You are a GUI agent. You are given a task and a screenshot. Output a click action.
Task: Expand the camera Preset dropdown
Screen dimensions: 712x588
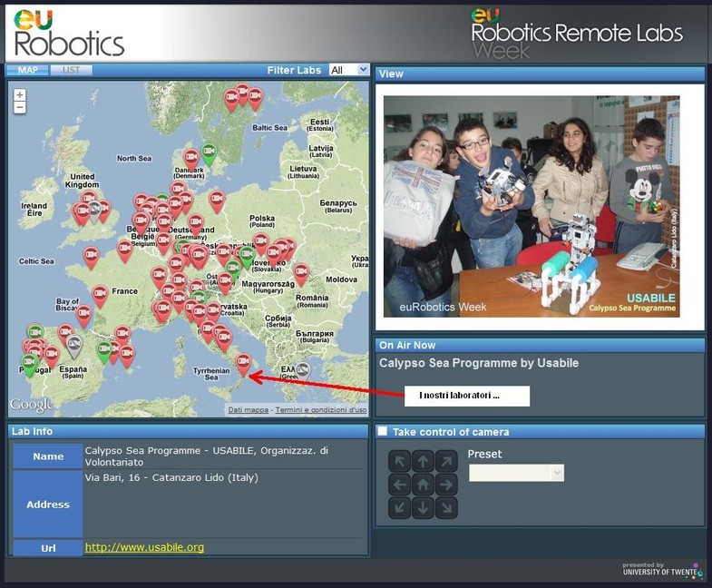coord(516,473)
